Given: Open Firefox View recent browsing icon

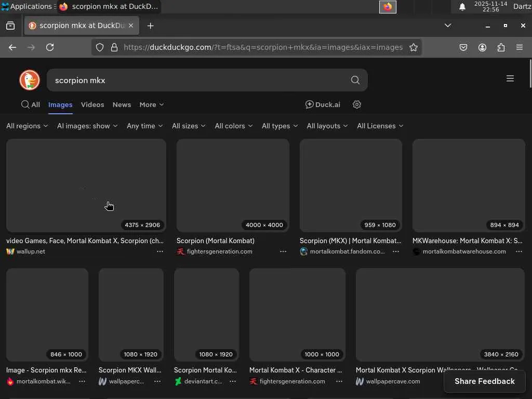Looking at the screenshot, I should coord(10,26).
